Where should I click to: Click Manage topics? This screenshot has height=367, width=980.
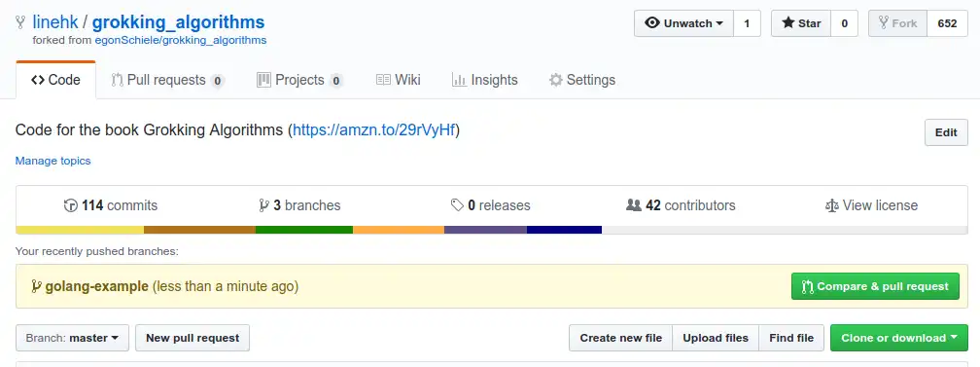[53, 161]
